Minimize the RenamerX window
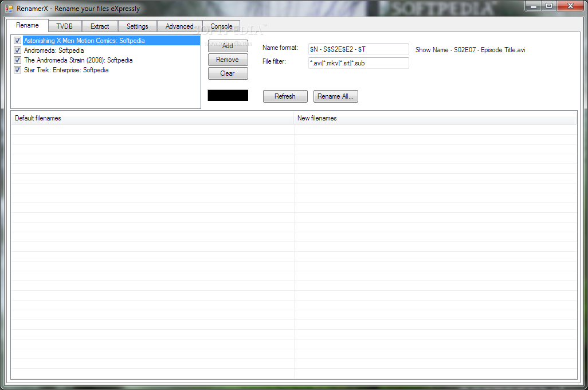The width and height of the screenshot is (588, 390). point(533,6)
